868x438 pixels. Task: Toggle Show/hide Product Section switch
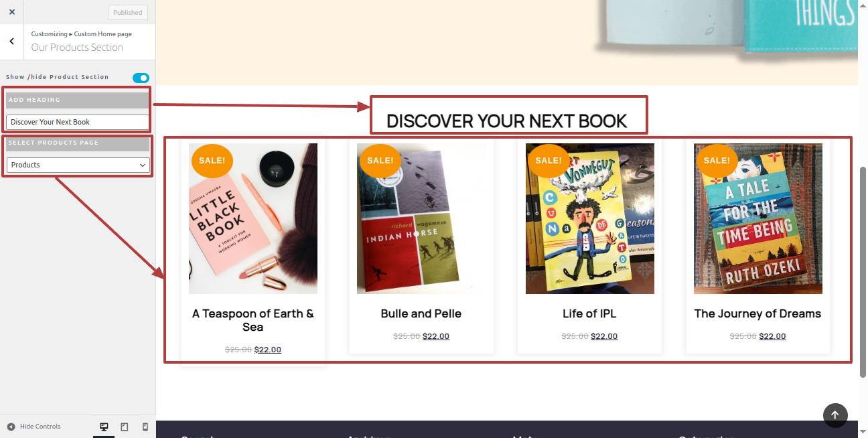pos(141,78)
